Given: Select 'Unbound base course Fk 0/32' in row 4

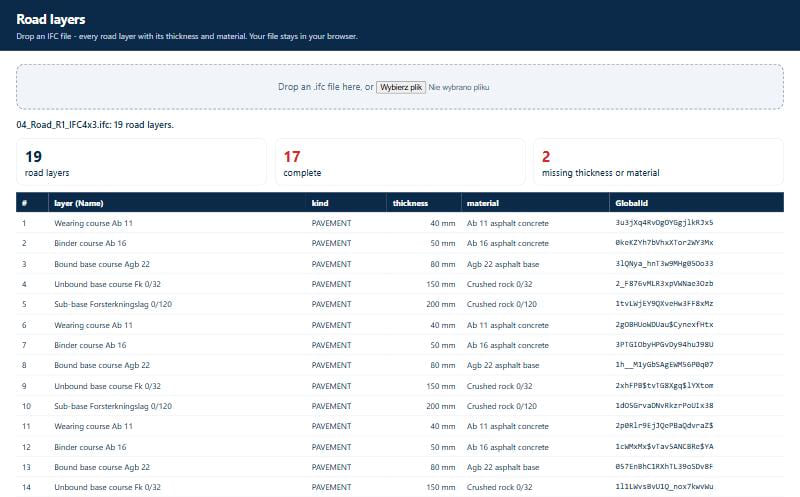Looking at the screenshot, I should [x=108, y=284].
